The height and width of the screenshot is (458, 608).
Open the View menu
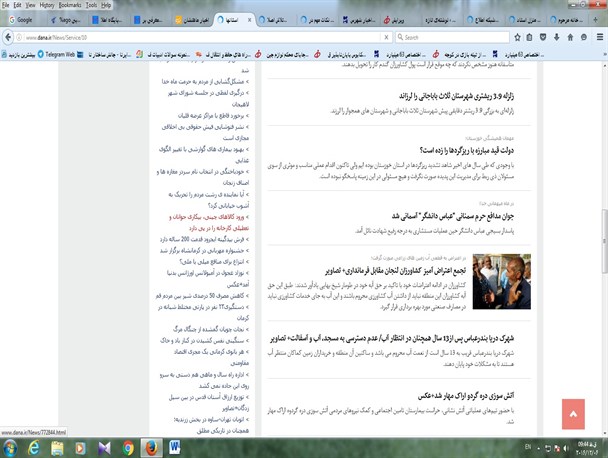(x=30, y=5)
